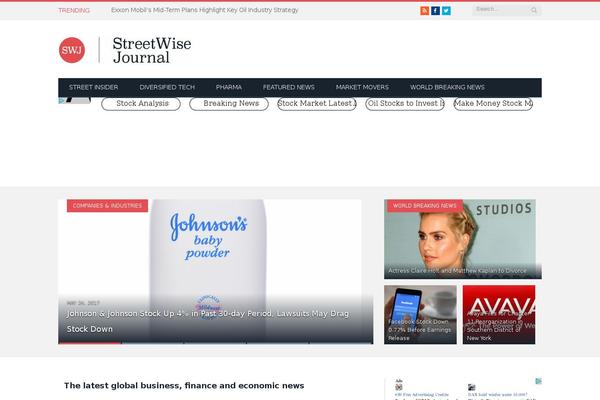
Task: Go to Featured News section
Action: [289, 87]
